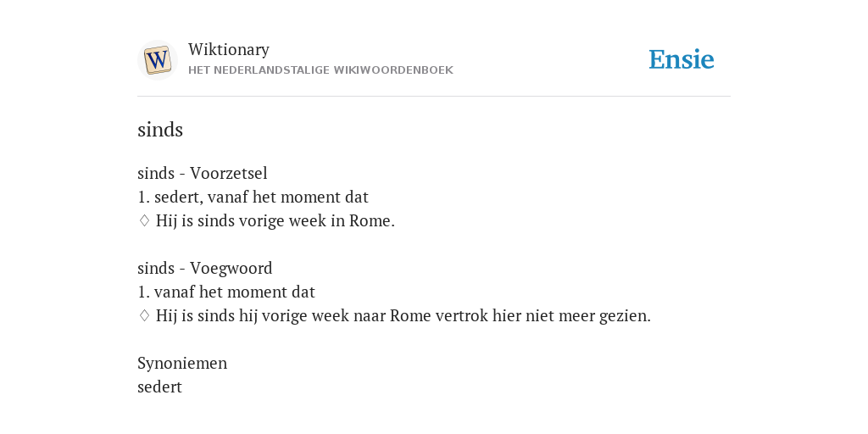This screenshot has height=434, width=868.
Task: Select the subtitle Het Nederlandstalige Wikiwoordenboek
Action: (x=320, y=70)
